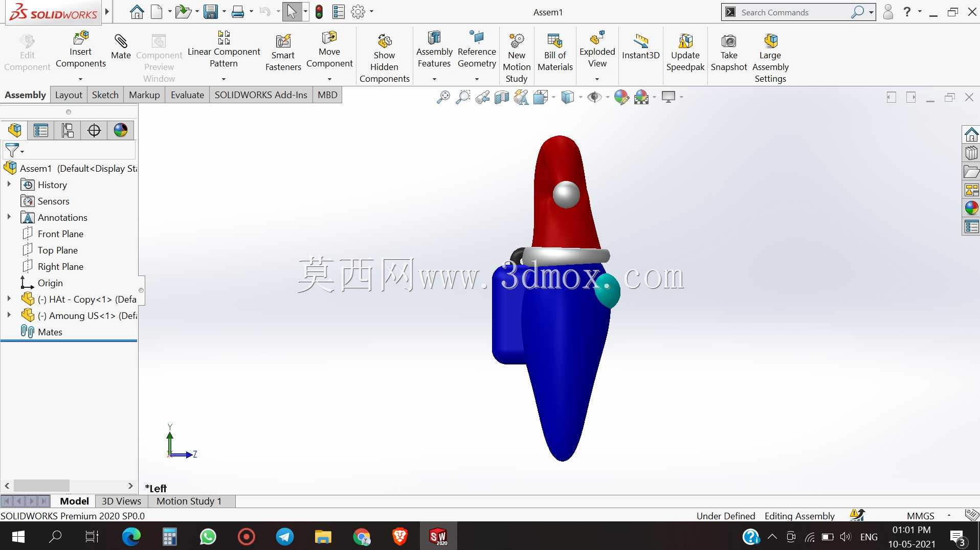Click the Insert Components icon

pos(81,38)
